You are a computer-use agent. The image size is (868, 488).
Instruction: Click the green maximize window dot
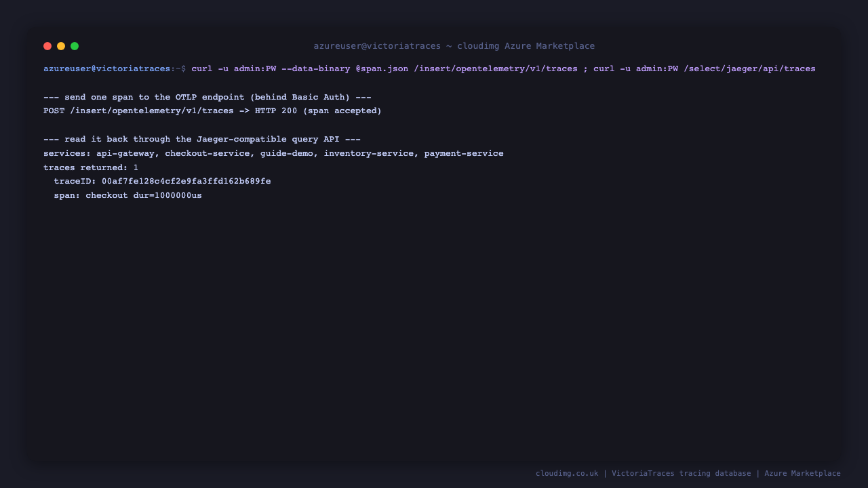(75, 46)
